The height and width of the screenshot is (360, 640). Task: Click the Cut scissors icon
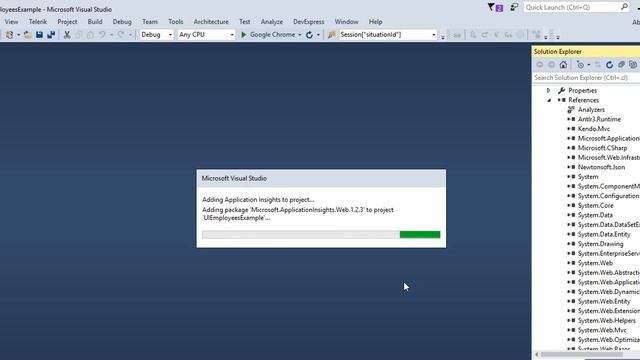(67, 35)
